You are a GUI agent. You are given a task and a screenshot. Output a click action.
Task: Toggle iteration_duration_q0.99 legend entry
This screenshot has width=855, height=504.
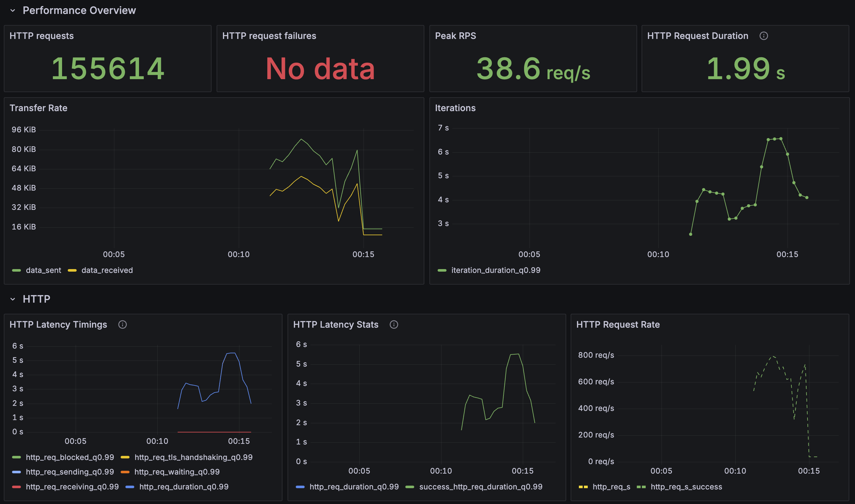[495, 270]
